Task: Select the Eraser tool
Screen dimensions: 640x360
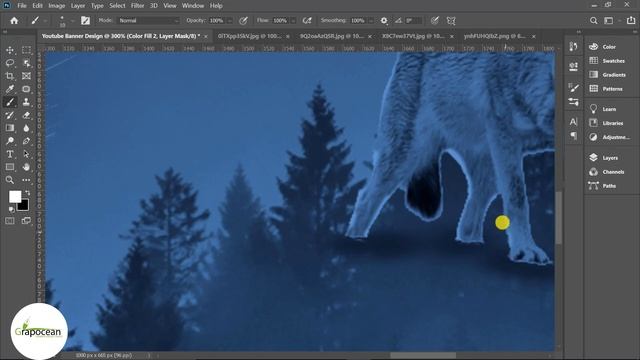Action: 26,115
